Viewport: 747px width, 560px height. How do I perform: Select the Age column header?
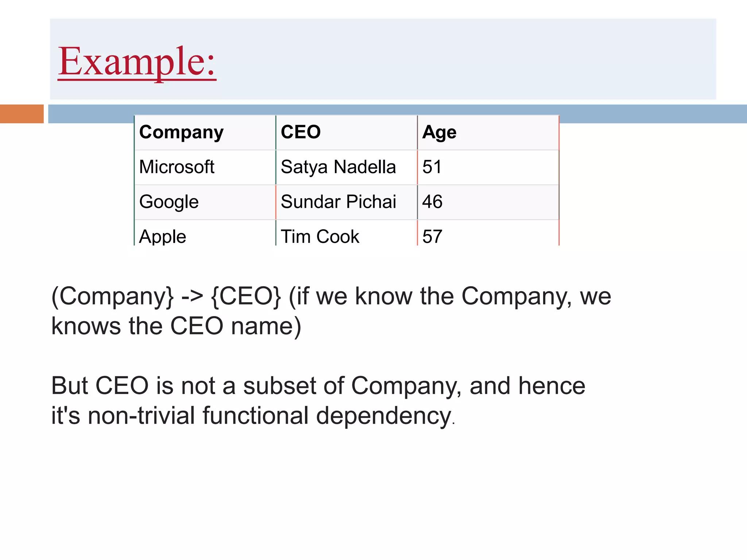coord(439,132)
